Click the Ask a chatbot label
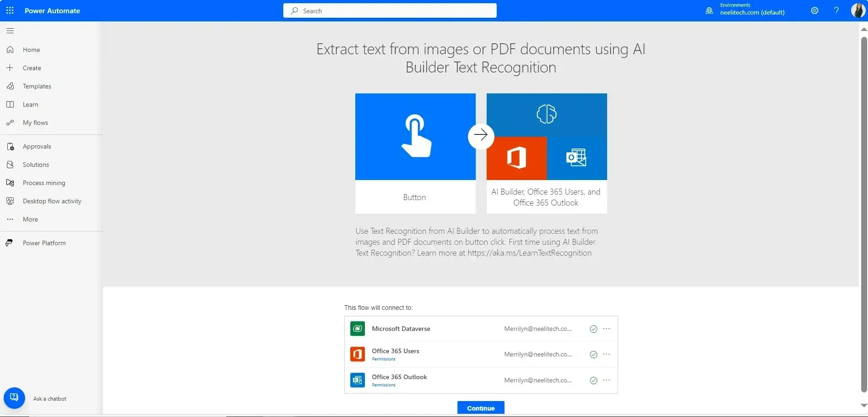The height and width of the screenshot is (417, 868). coord(50,399)
